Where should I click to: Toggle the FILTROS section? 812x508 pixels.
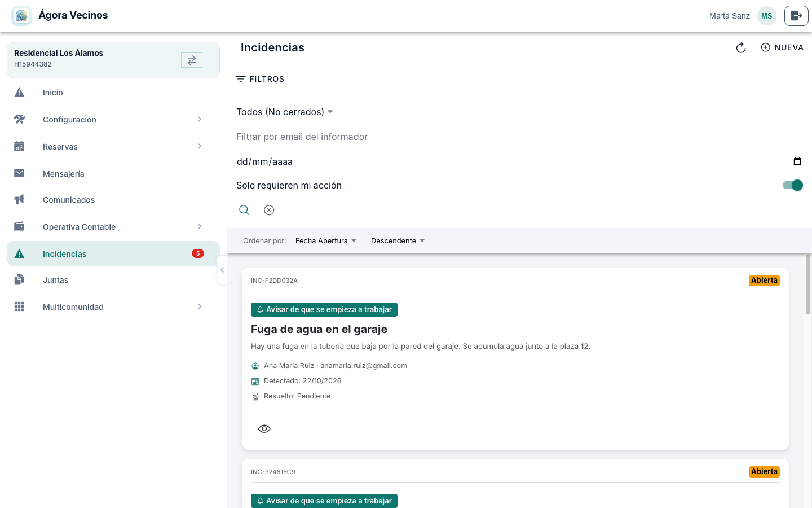(260, 79)
